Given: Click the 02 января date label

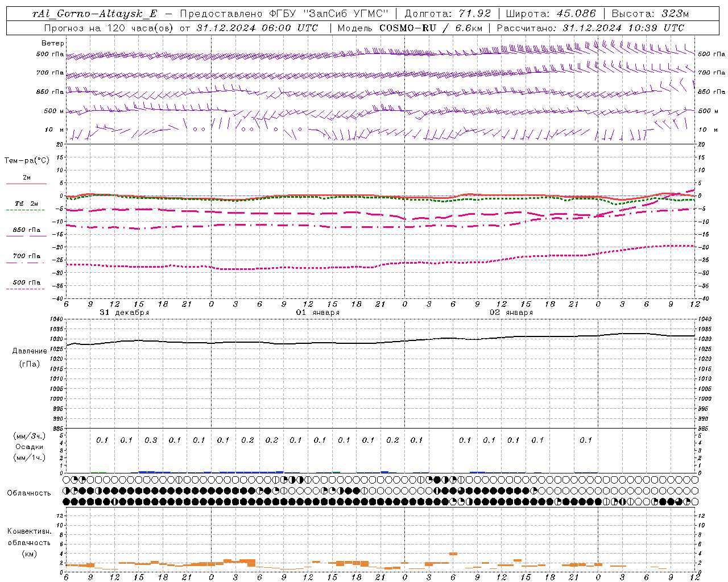Looking at the screenshot, I should [x=511, y=313].
